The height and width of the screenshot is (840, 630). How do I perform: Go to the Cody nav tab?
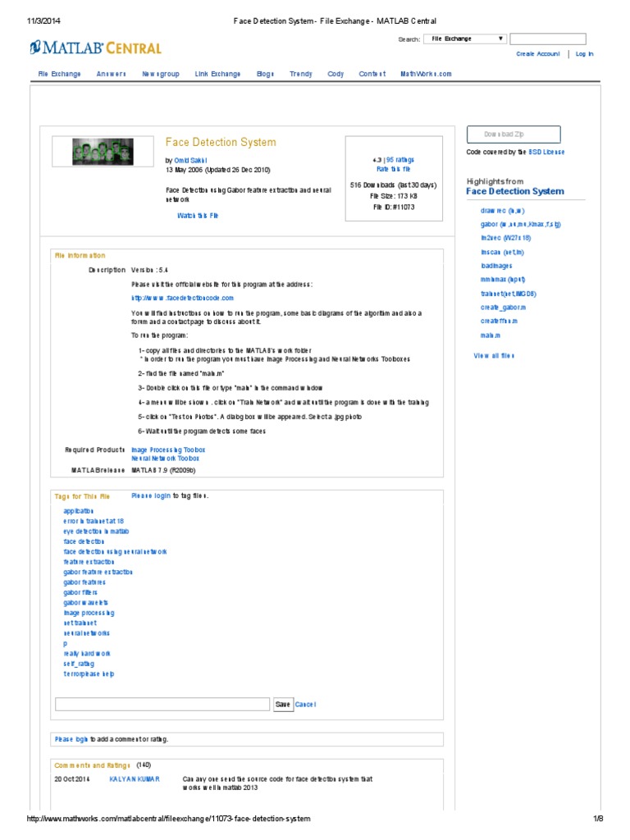pos(336,74)
